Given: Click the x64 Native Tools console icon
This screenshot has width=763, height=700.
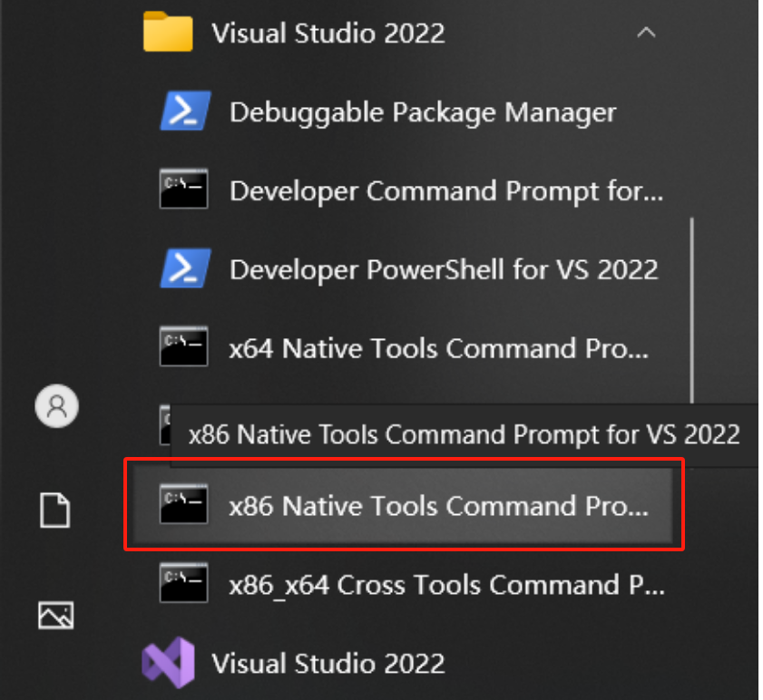Looking at the screenshot, I should (183, 345).
